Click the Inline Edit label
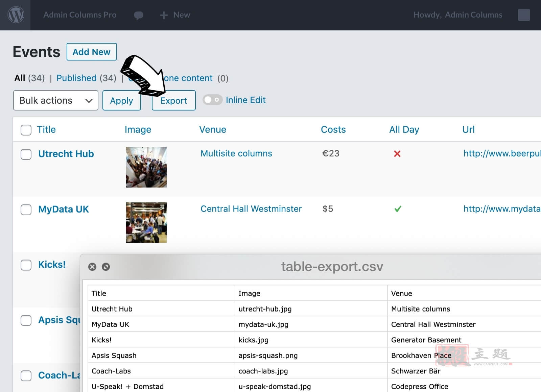 pyautogui.click(x=246, y=100)
